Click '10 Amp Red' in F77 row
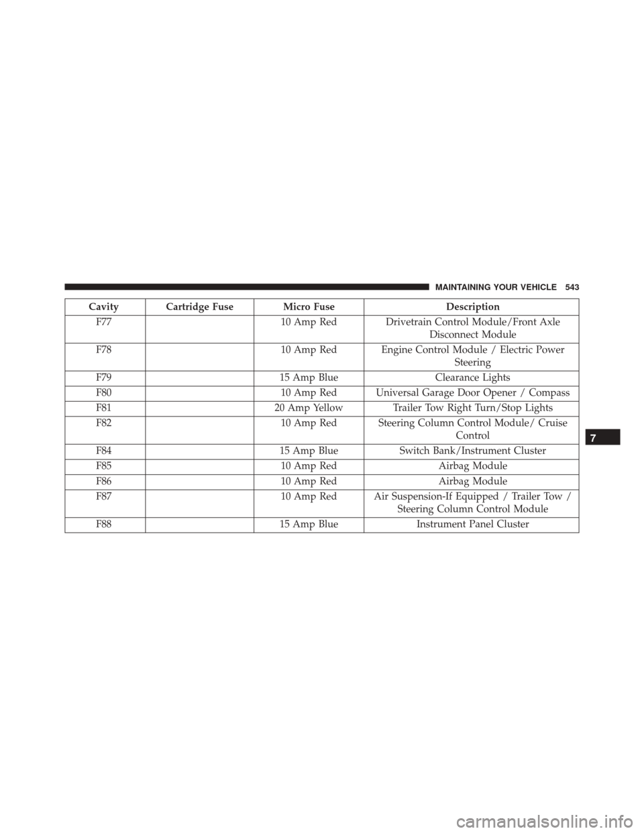This screenshot has height=833, width=644. [309, 322]
